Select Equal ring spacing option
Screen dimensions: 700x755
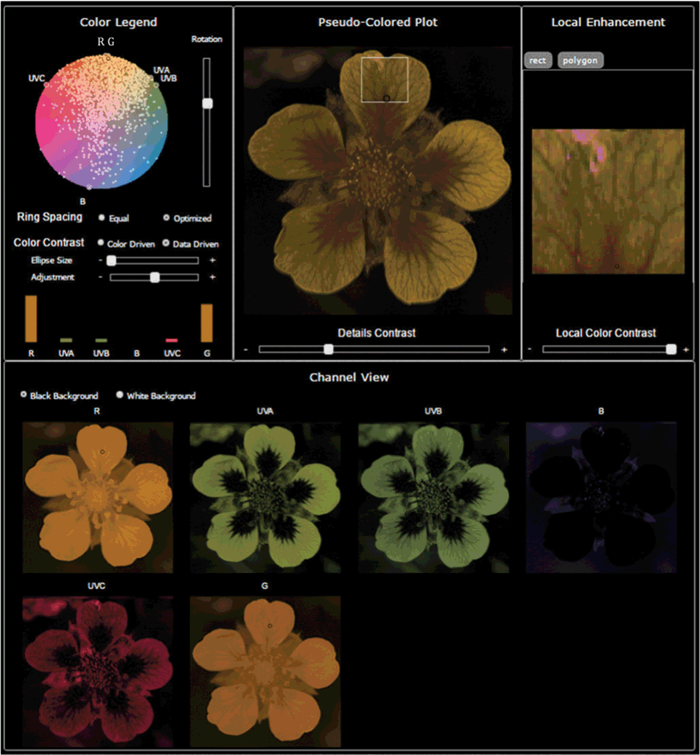(101, 218)
